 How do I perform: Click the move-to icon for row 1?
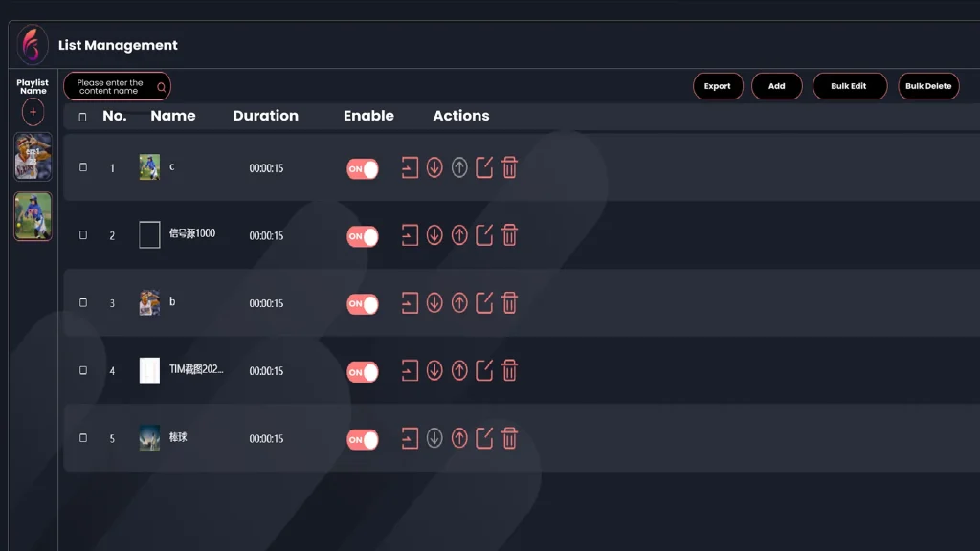pyautogui.click(x=410, y=168)
